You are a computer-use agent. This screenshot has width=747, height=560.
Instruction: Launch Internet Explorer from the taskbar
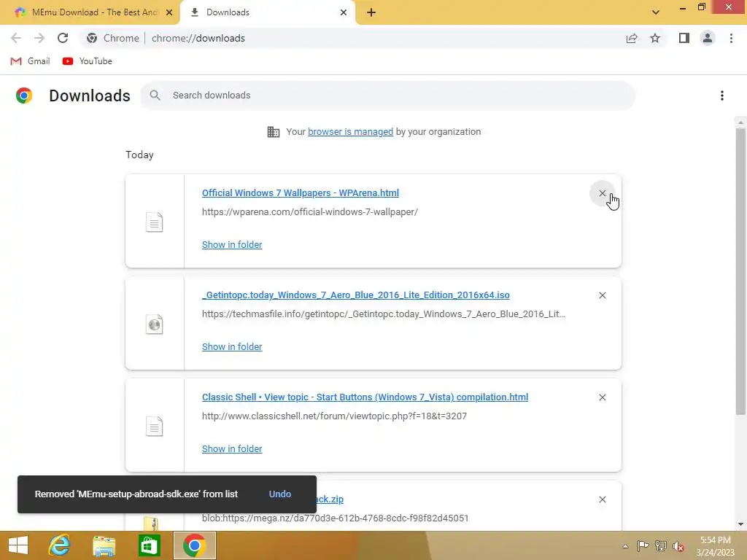click(60, 545)
